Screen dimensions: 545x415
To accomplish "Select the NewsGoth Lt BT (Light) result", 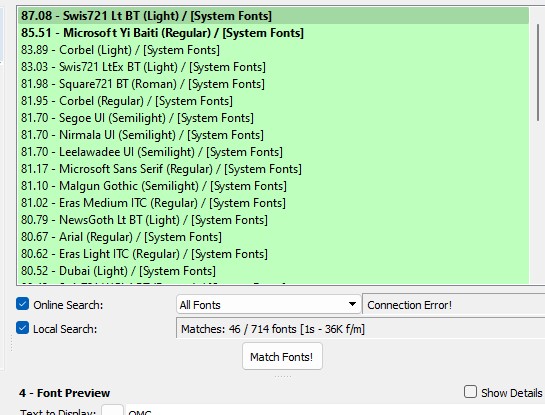I will pos(274,220).
